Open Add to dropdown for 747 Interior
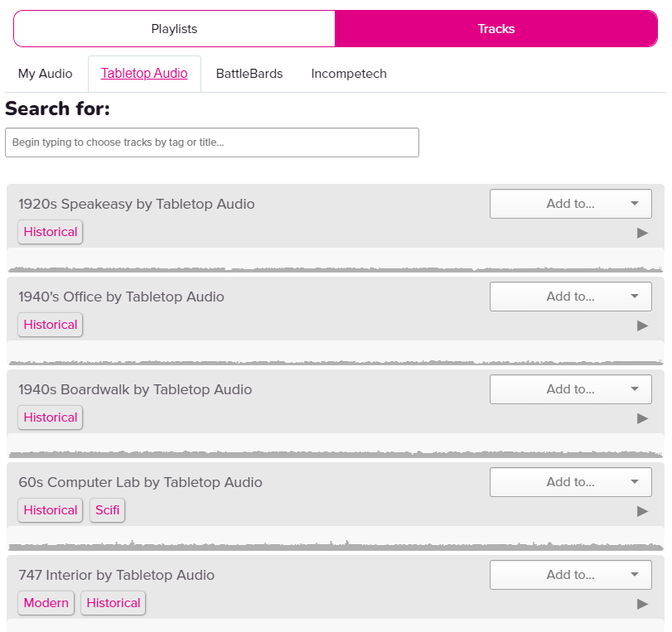 (x=570, y=575)
